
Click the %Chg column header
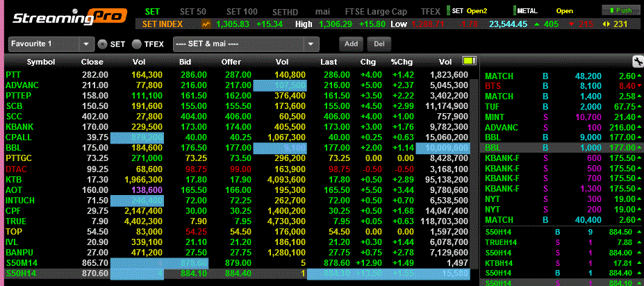pos(402,62)
